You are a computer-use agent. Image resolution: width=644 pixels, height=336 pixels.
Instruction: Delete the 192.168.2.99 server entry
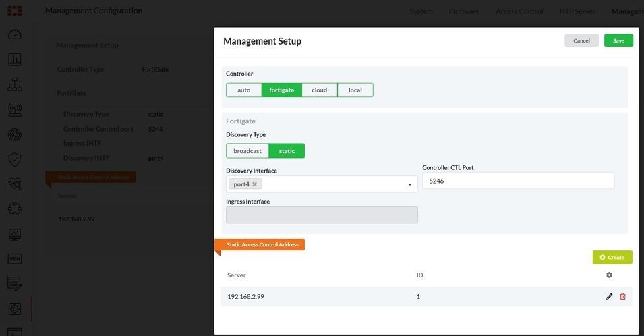(x=622, y=296)
